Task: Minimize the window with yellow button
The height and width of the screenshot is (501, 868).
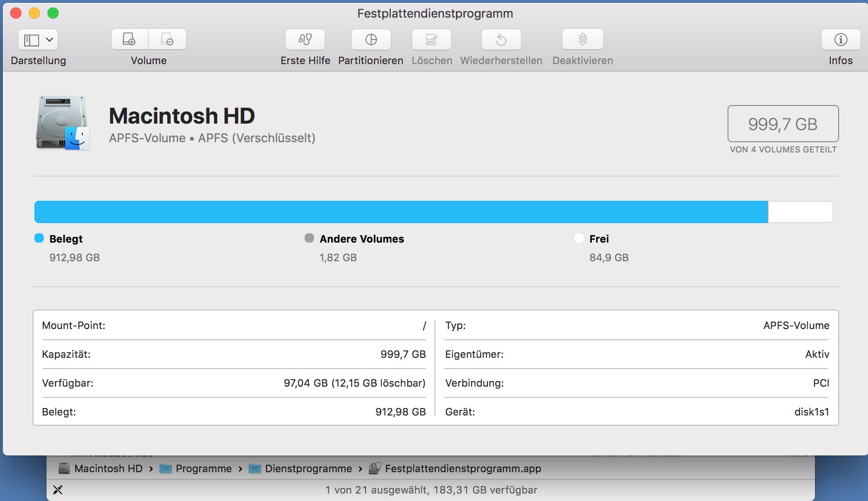Action: point(34,13)
